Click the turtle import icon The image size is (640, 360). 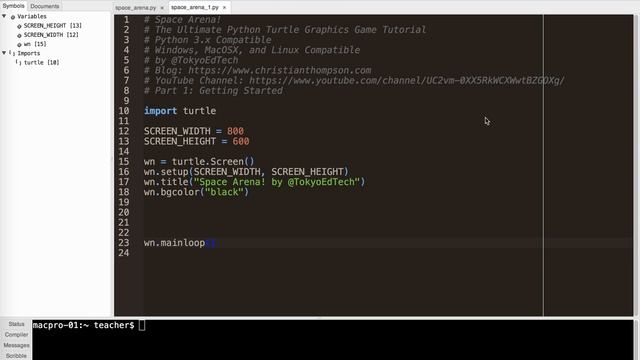(x=19, y=62)
